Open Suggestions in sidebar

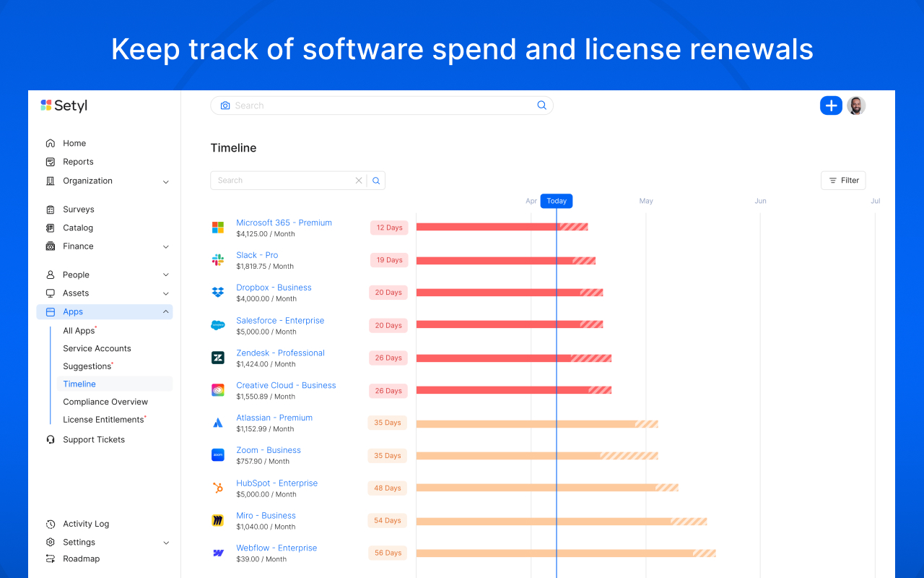[87, 366]
